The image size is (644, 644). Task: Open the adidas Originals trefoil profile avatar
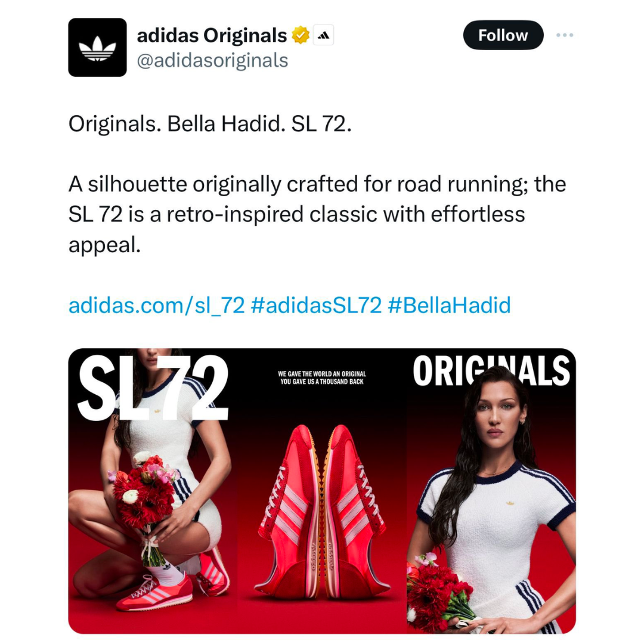(x=97, y=47)
